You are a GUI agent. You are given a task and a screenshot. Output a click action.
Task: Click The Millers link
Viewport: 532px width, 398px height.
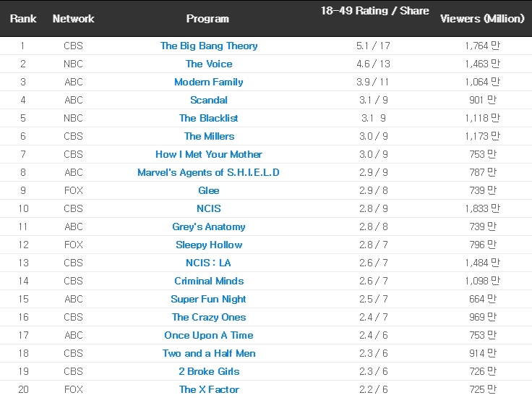(209, 136)
